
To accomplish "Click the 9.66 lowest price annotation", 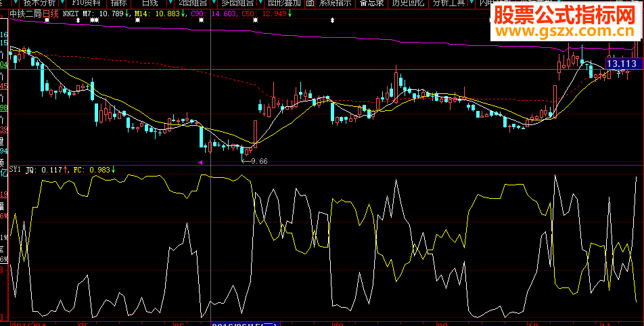I will (258, 161).
